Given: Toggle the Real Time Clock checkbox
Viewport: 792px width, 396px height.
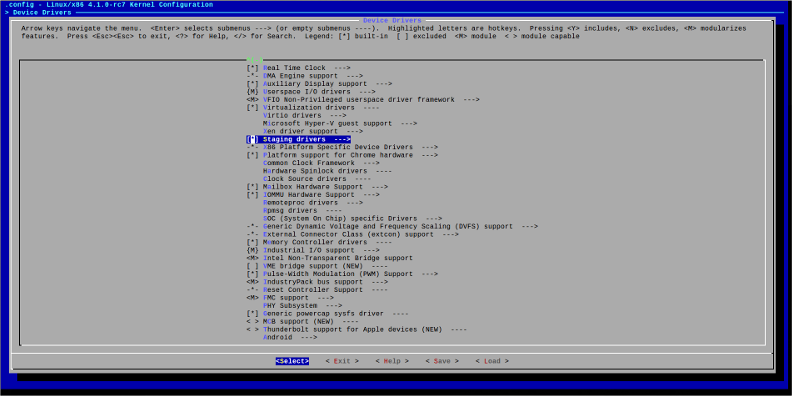Looking at the screenshot, I should (x=253, y=68).
